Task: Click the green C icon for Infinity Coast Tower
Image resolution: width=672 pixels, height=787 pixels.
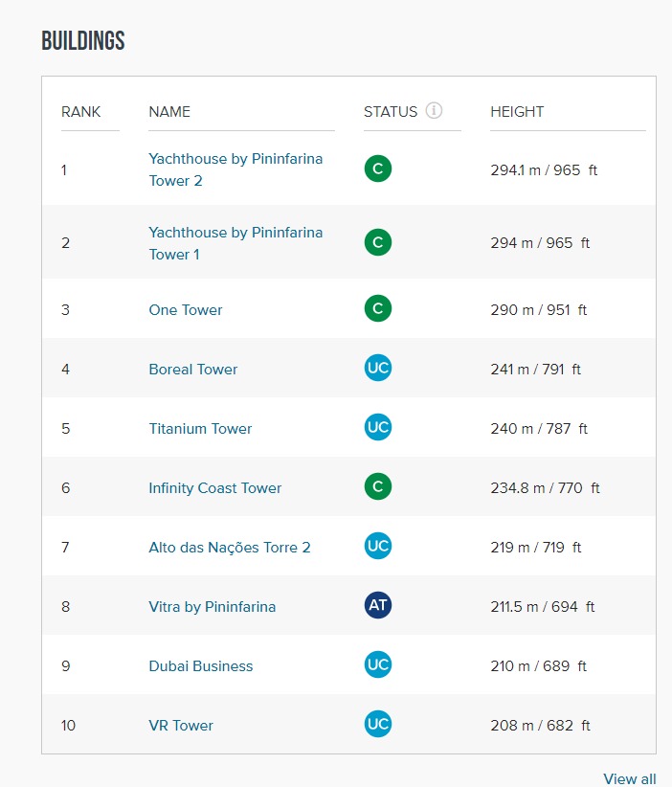Action: coord(378,487)
